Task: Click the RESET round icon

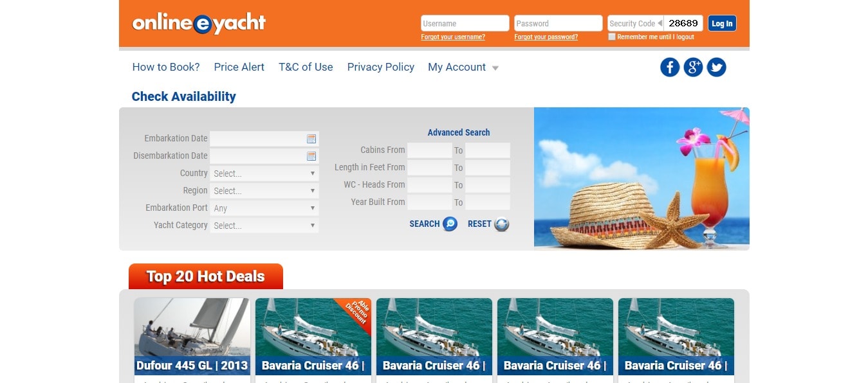Action: (x=502, y=224)
